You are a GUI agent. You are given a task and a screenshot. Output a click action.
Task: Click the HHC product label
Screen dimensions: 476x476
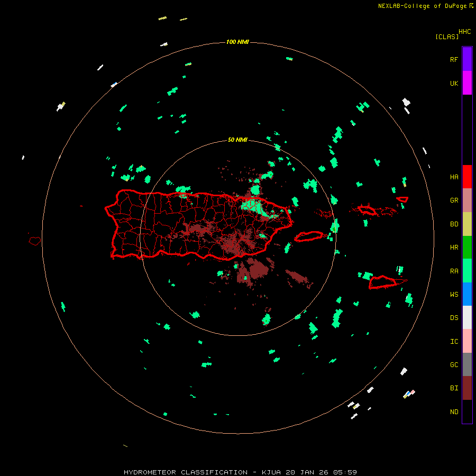[x=465, y=32]
